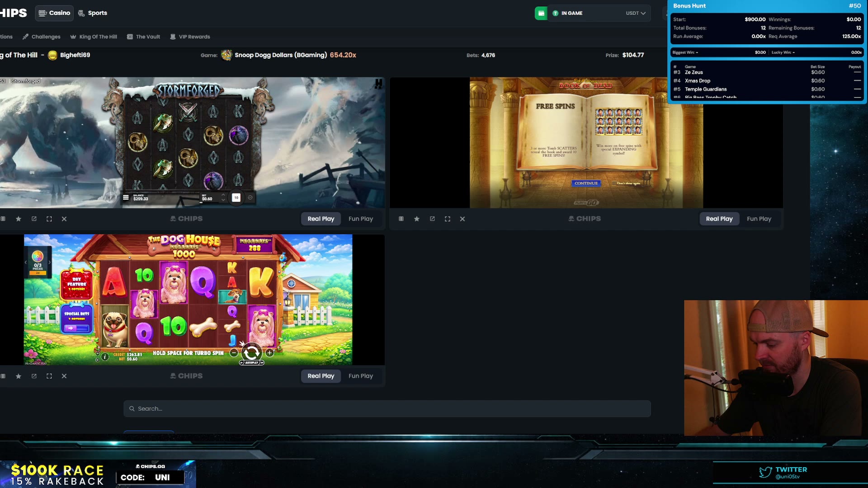Close the Dog House game panel

64,376
